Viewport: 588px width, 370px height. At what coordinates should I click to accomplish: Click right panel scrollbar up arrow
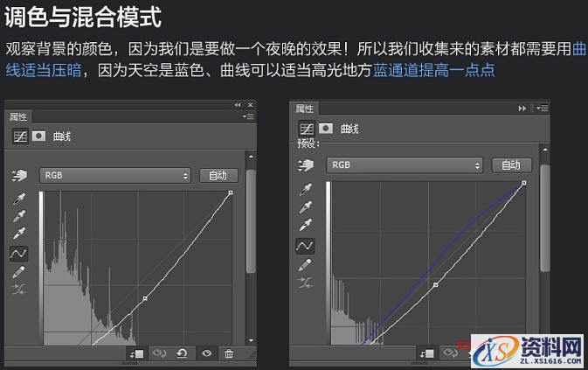(545, 150)
